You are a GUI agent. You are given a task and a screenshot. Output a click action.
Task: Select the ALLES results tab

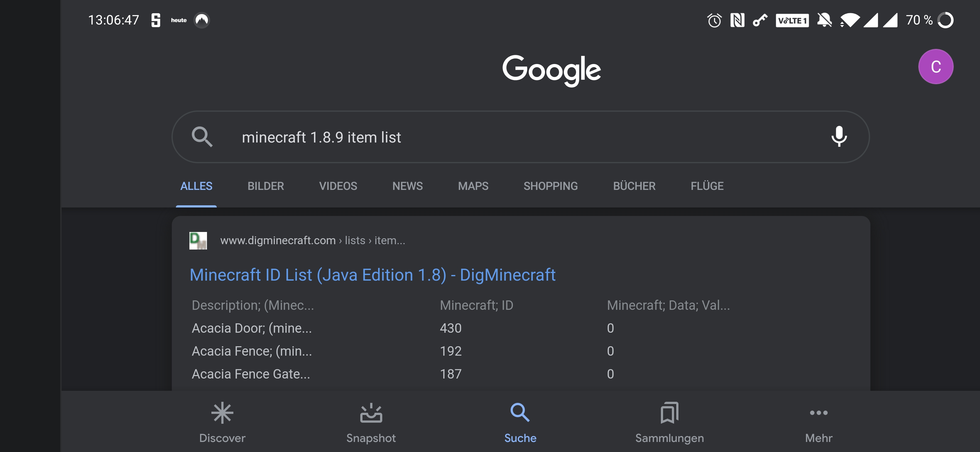coord(196,186)
